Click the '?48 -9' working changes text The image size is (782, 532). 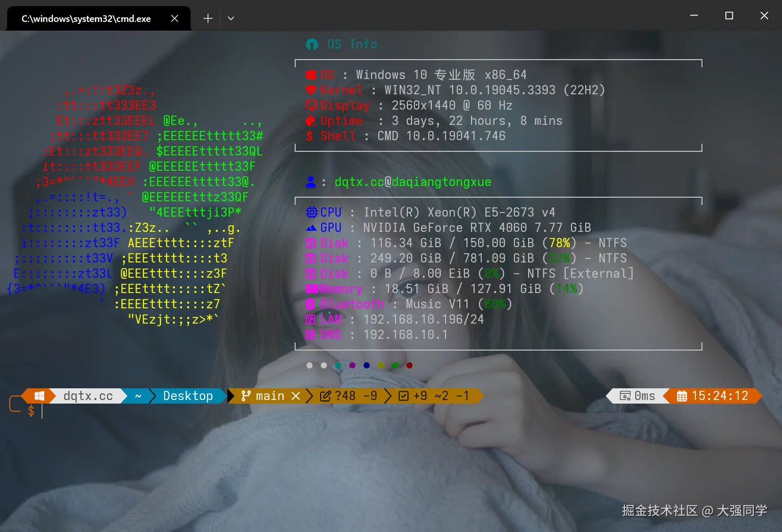pos(356,396)
